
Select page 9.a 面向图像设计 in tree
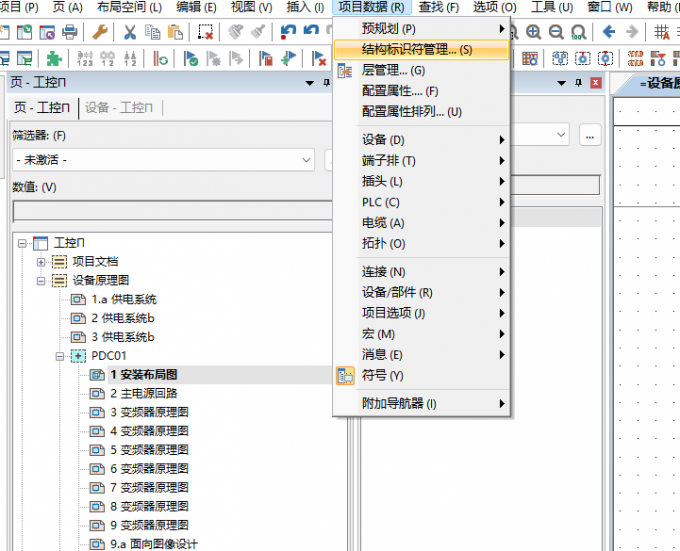pos(154,544)
